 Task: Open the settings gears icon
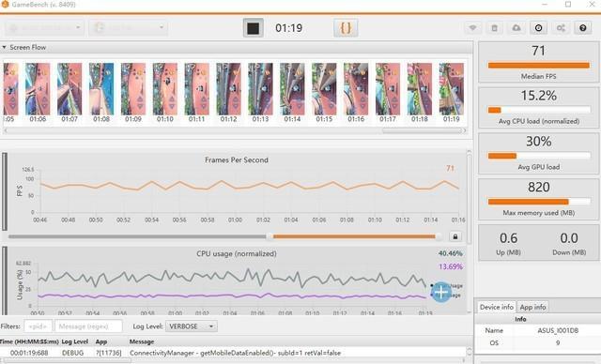tap(561, 28)
